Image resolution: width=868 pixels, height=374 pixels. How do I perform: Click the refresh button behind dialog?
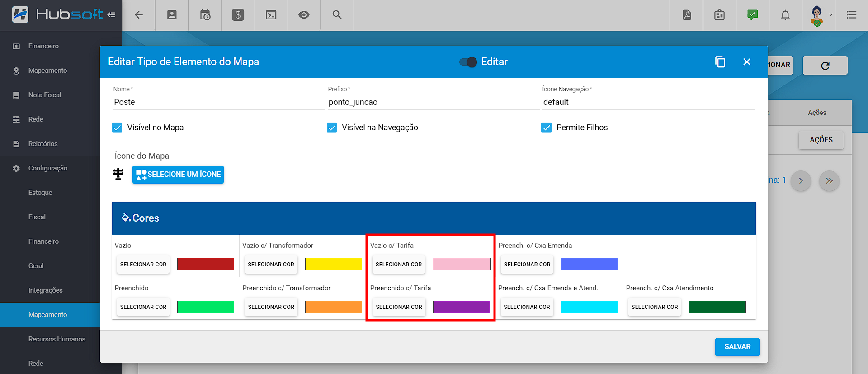coord(825,66)
